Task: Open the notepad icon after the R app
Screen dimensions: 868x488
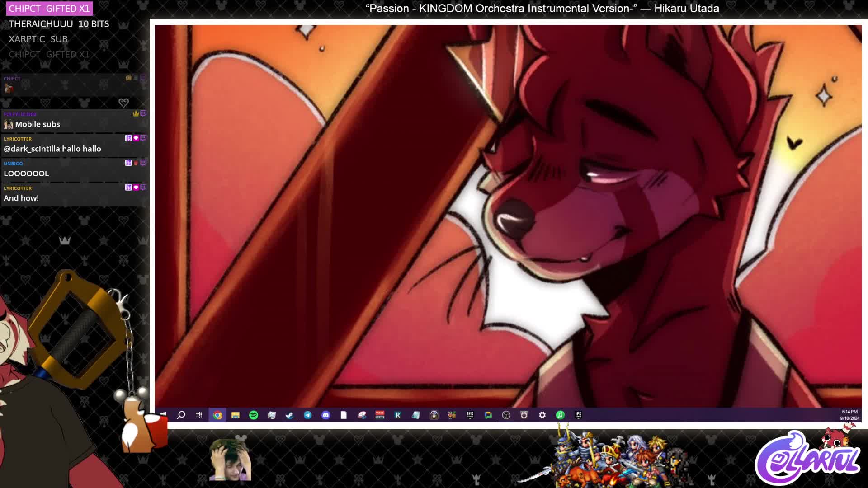Action: coord(416,415)
